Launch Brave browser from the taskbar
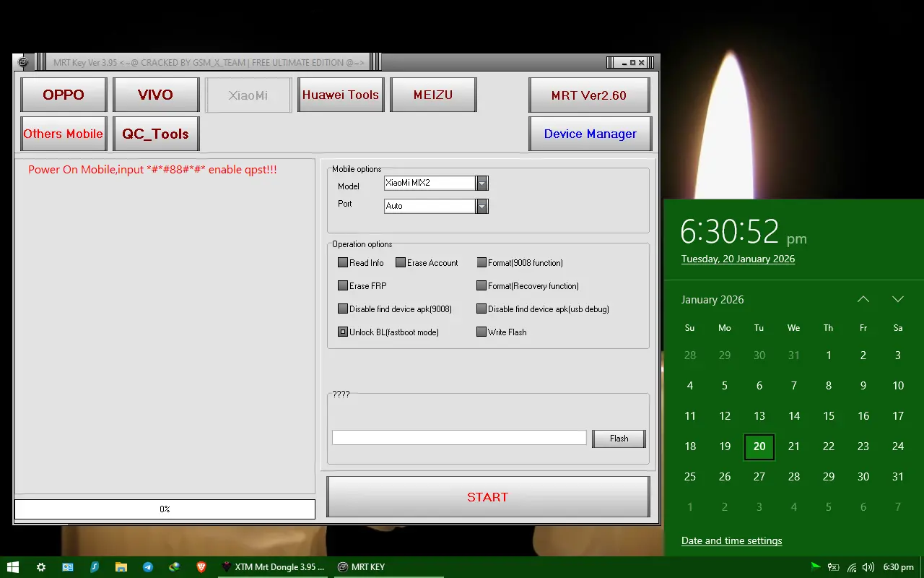924x578 pixels. tap(201, 567)
